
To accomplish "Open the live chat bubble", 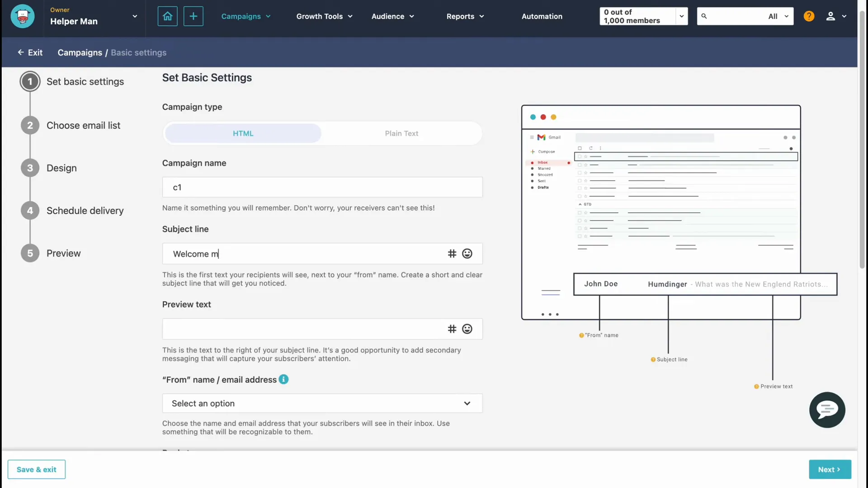I will click(x=827, y=410).
